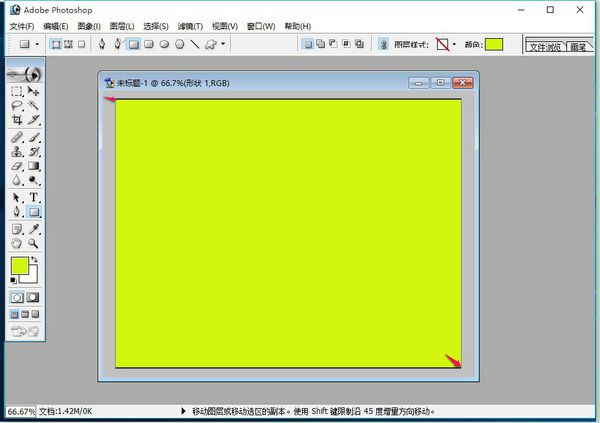Toggle Quick Mask mode in toolbox

pos(33,297)
